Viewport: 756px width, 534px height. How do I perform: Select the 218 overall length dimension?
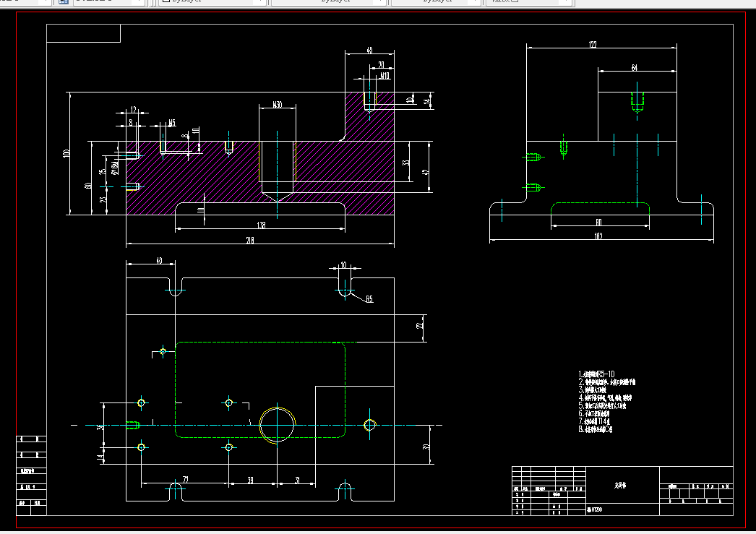point(250,240)
